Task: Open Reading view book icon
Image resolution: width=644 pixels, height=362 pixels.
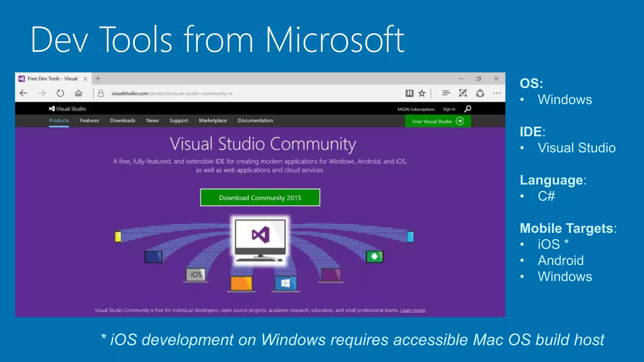Action: [x=409, y=93]
